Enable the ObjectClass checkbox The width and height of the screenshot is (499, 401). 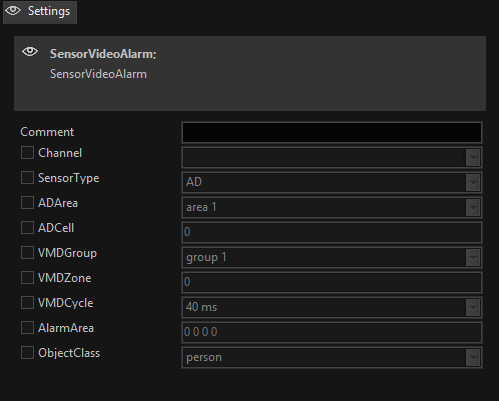click(27, 353)
